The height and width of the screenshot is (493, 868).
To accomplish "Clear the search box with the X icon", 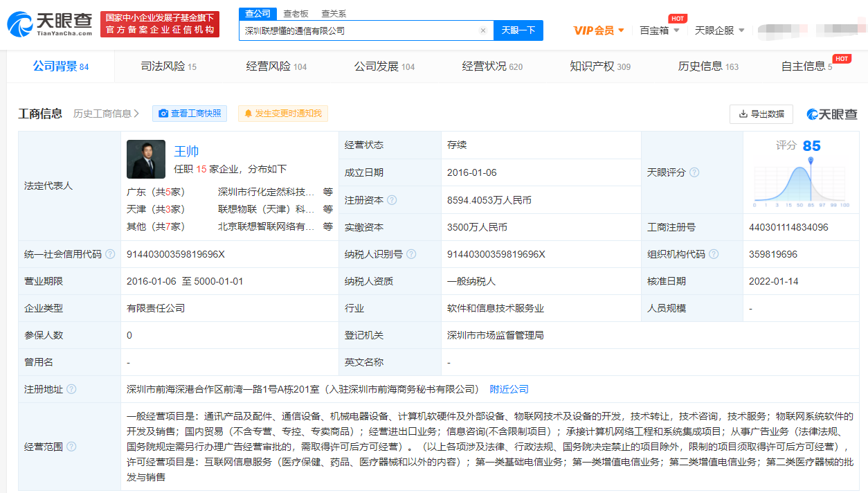I will point(483,30).
